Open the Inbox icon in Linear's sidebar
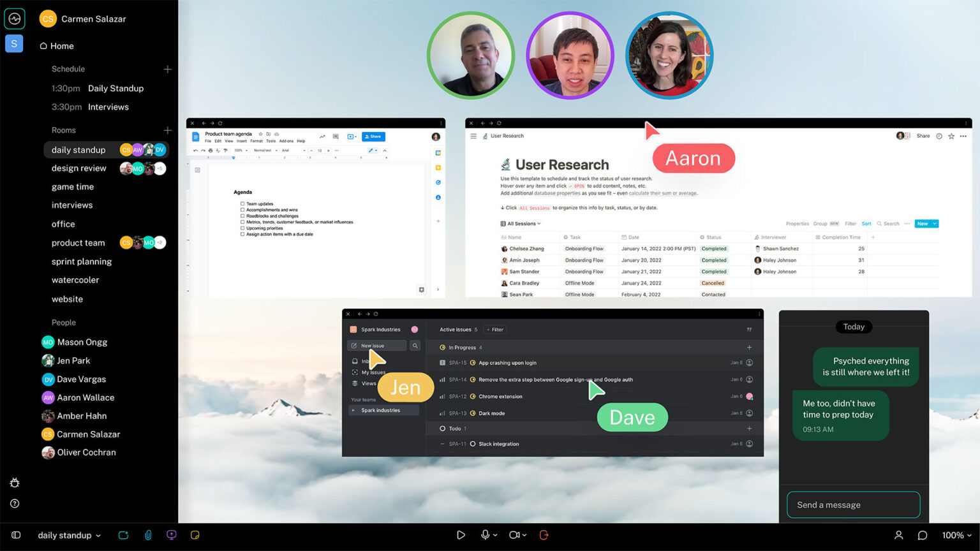Image resolution: width=980 pixels, height=551 pixels. click(355, 360)
